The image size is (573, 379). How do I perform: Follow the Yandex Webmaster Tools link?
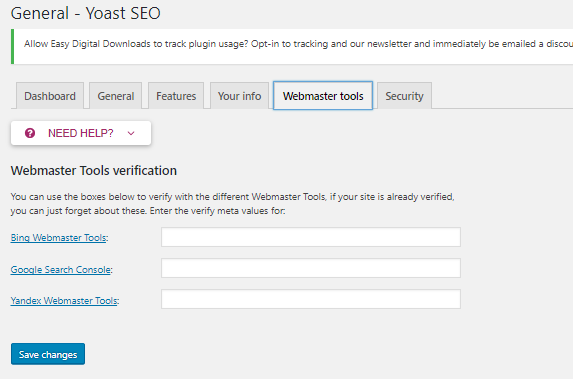(x=64, y=300)
